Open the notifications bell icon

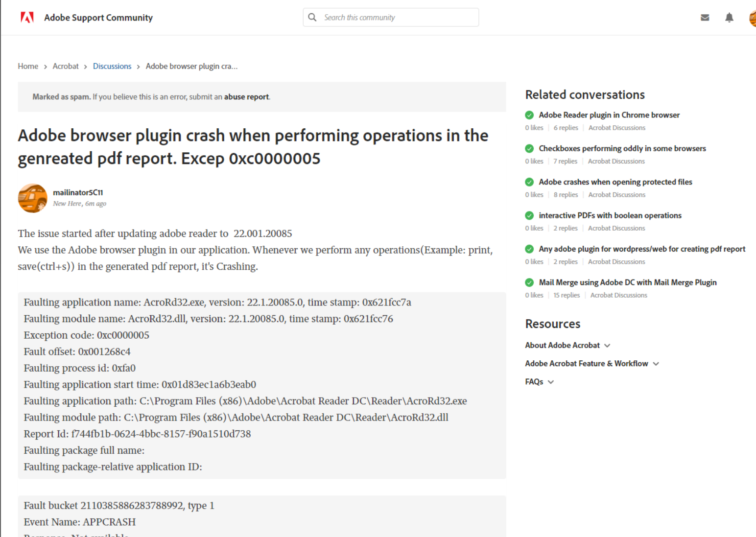(729, 18)
